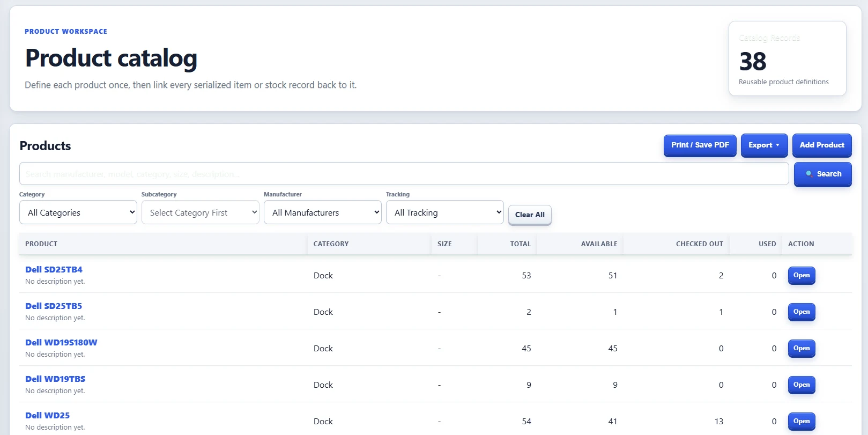Expand the All Tracking dropdown
Viewport: 868px width, 435px height.
click(445, 212)
